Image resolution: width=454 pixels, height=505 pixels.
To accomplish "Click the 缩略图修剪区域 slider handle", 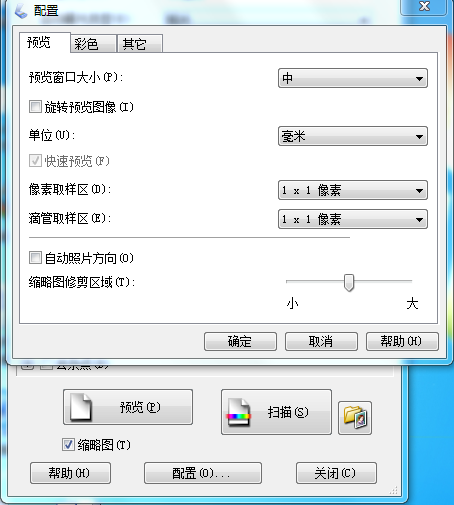I will [x=349, y=283].
